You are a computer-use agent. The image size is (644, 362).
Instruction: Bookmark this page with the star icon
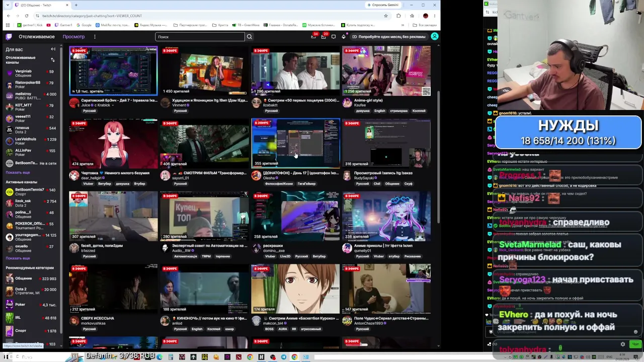coord(386,16)
